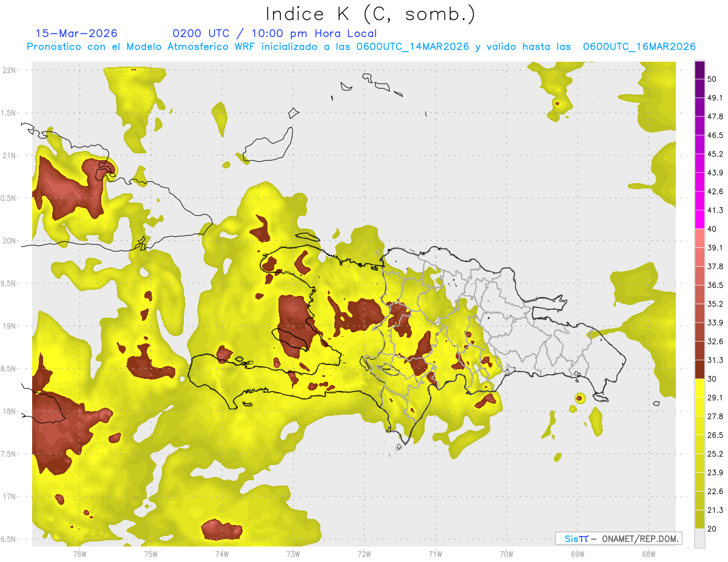Select legend value "45.2"

(x=715, y=154)
